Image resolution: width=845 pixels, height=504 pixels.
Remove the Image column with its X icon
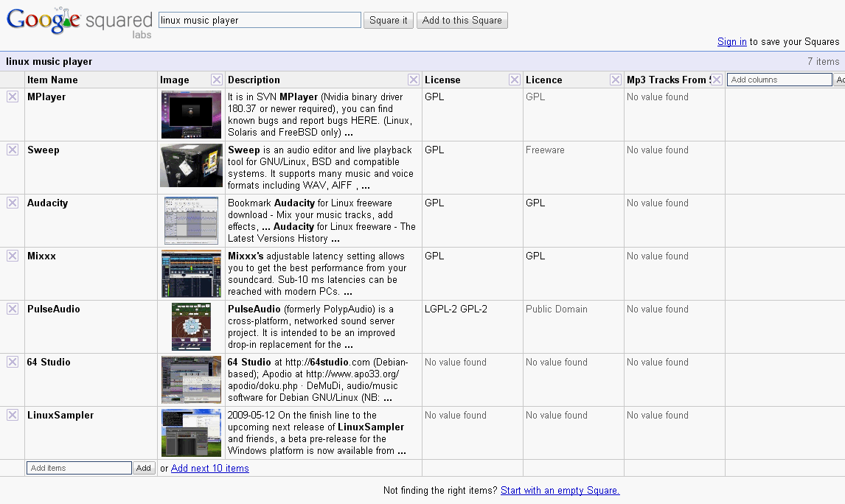click(x=217, y=80)
